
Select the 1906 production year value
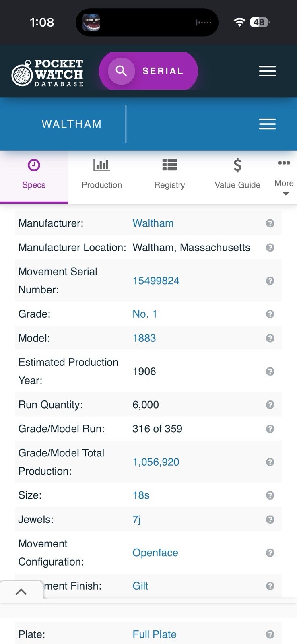click(x=144, y=371)
